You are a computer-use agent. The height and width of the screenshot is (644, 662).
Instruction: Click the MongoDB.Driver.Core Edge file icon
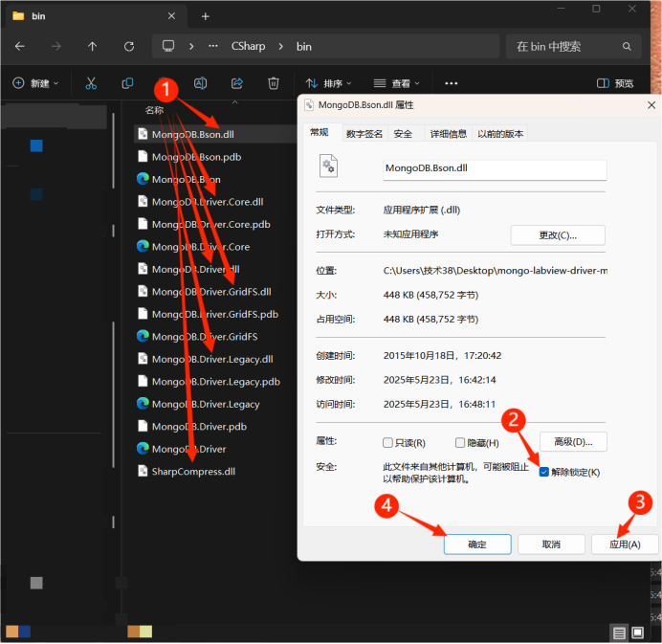[143, 246]
